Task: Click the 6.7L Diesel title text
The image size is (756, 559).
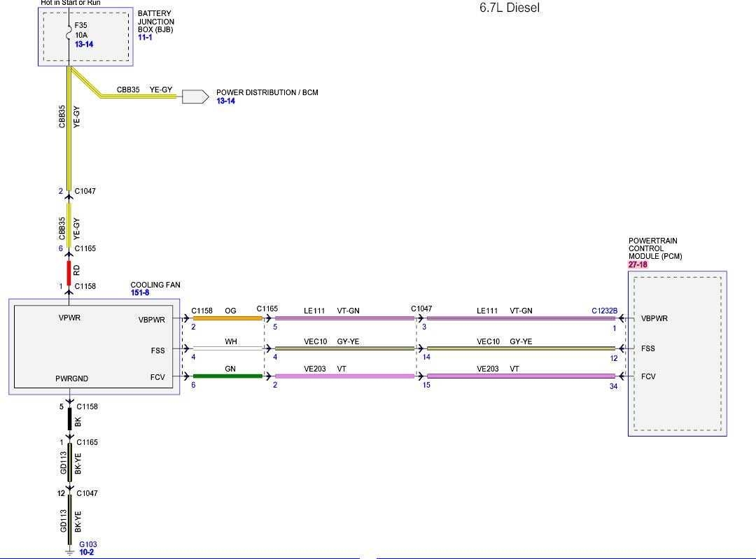Action: [x=509, y=8]
